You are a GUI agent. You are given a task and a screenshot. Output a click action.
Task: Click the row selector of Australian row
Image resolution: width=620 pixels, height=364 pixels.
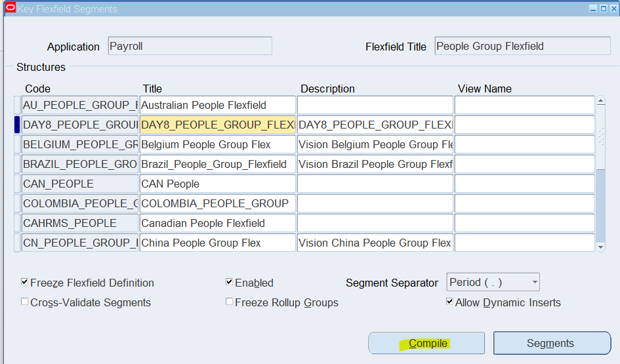(17, 105)
